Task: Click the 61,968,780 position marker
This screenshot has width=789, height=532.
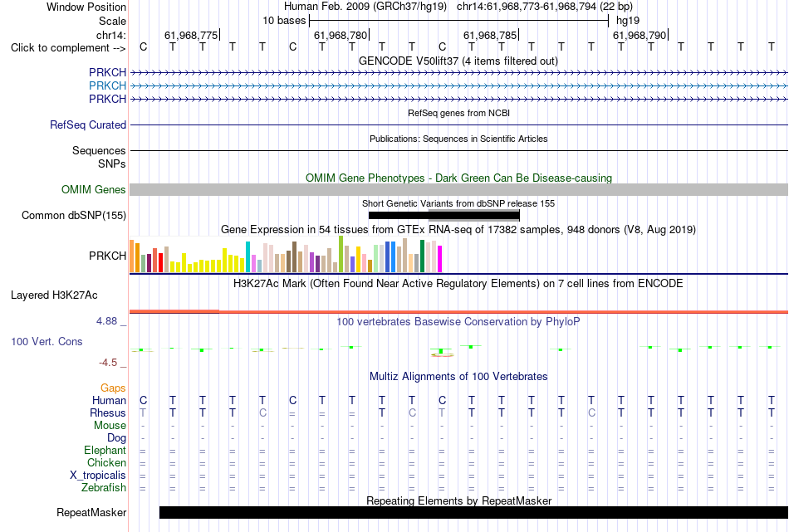Action: [x=341, y=35]
